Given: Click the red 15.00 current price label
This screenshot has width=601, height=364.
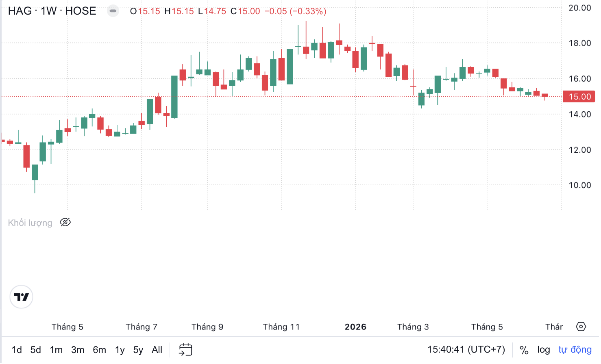Looking at the screenshot, I should [579, 97].
